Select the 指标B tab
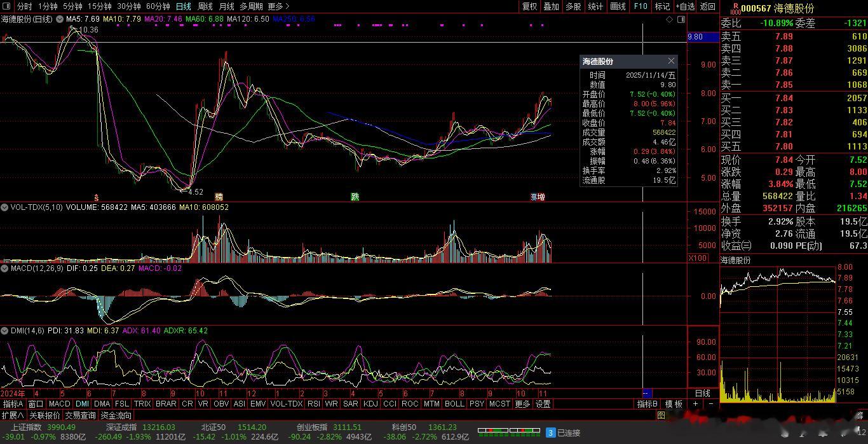 pyautogui.click(x=648, y=404)
